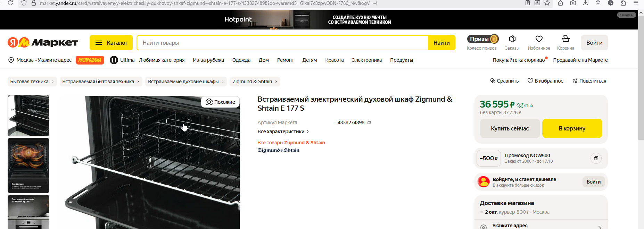
Task: Click the -500 ₽ promo discount badge
Action: pos(489,158)
